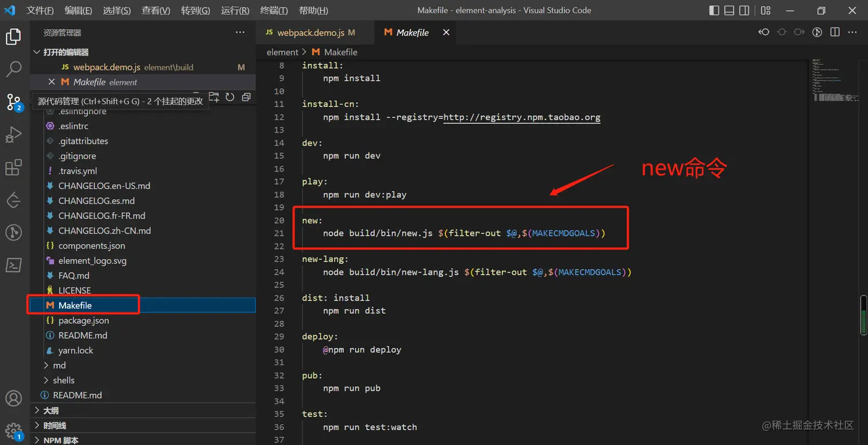
Task: Toggle the secondary side bar layout
Action: [744, 10]
